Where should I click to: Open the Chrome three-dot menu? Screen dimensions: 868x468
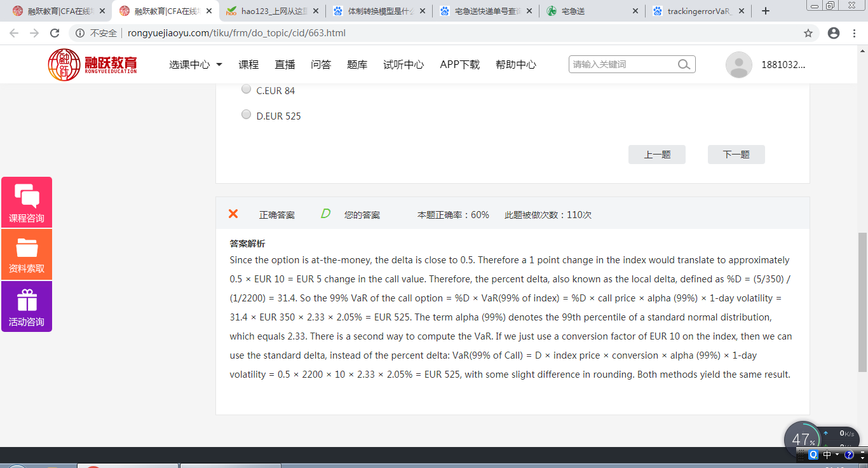point(853,33)
